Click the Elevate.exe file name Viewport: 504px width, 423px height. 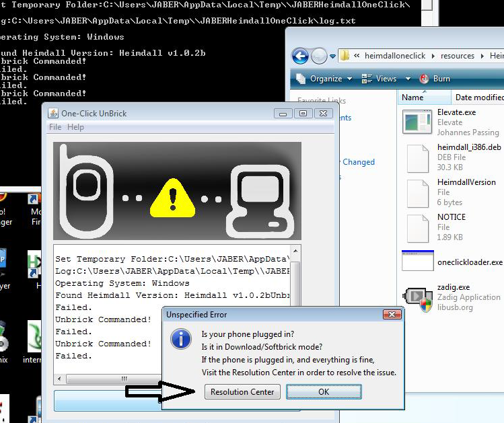pos(456,112)
